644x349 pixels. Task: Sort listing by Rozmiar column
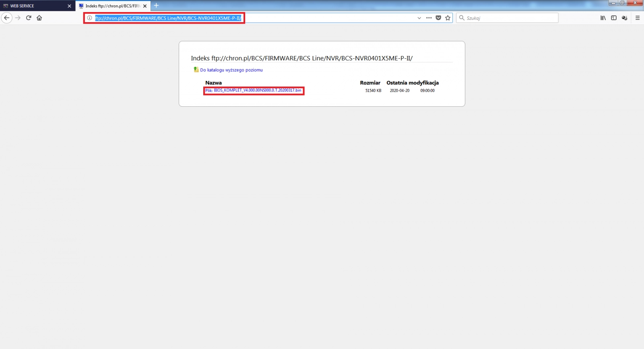click(x=370, y=83)
